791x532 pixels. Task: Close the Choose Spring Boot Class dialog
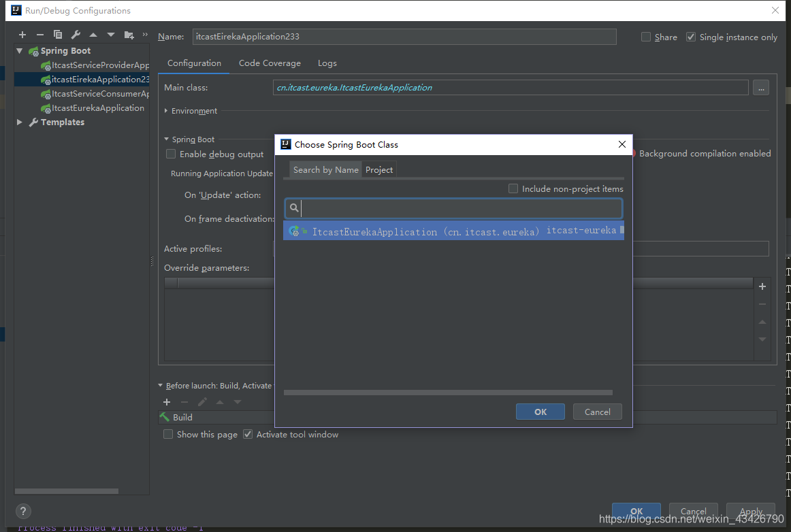(x=622, y=144)
